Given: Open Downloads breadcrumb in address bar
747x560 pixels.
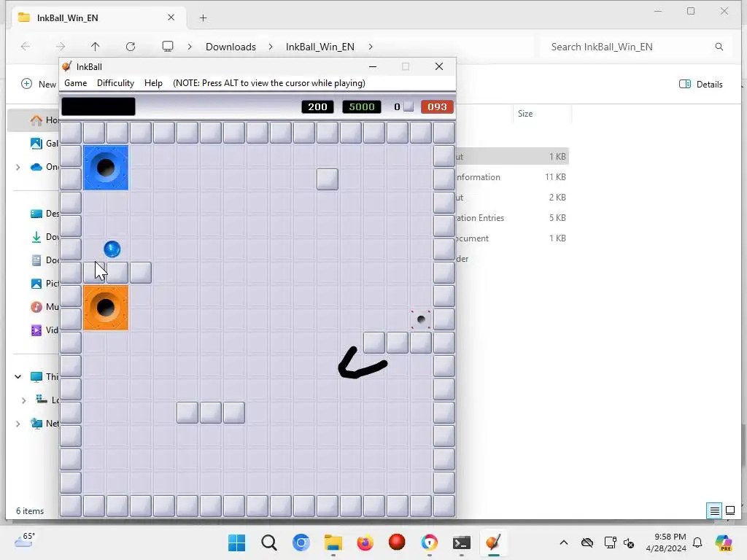Looking at the screenshot, I should (231, 47).
